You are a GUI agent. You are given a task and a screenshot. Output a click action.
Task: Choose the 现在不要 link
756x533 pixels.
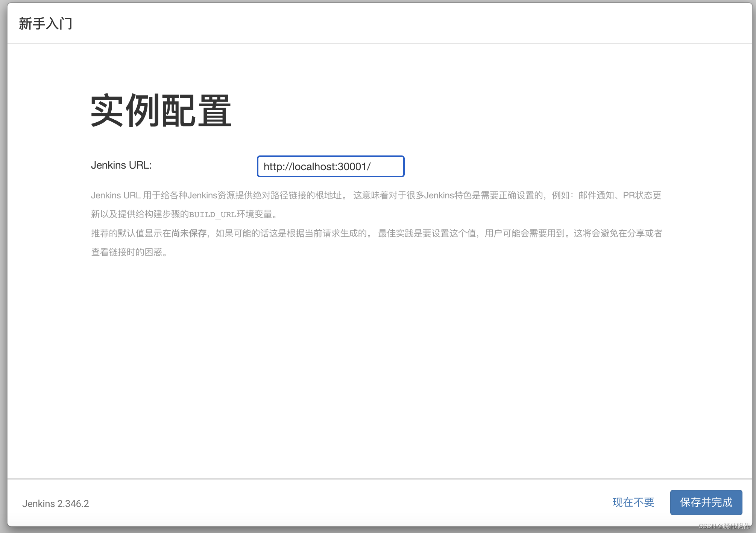[x=633, y=502]
